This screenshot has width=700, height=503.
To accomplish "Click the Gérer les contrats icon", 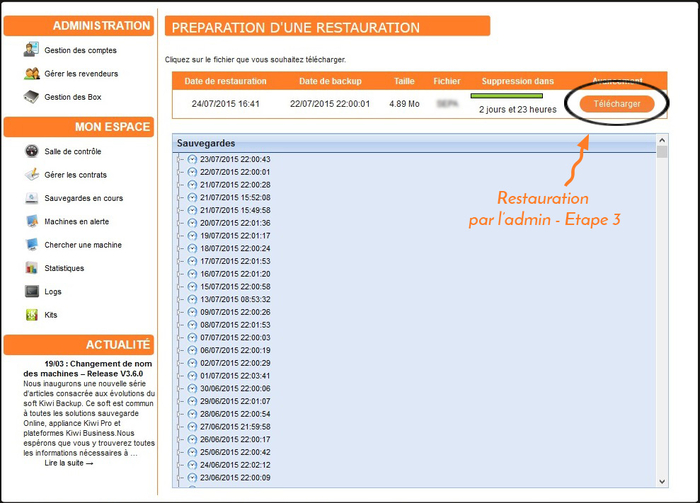I will 31,175.
